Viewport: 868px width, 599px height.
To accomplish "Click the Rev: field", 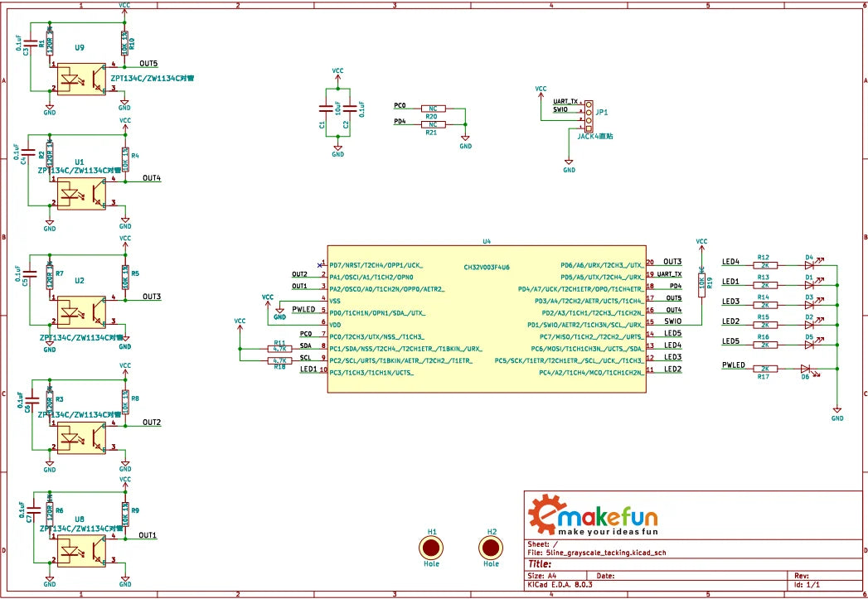I will coord(802,576).
